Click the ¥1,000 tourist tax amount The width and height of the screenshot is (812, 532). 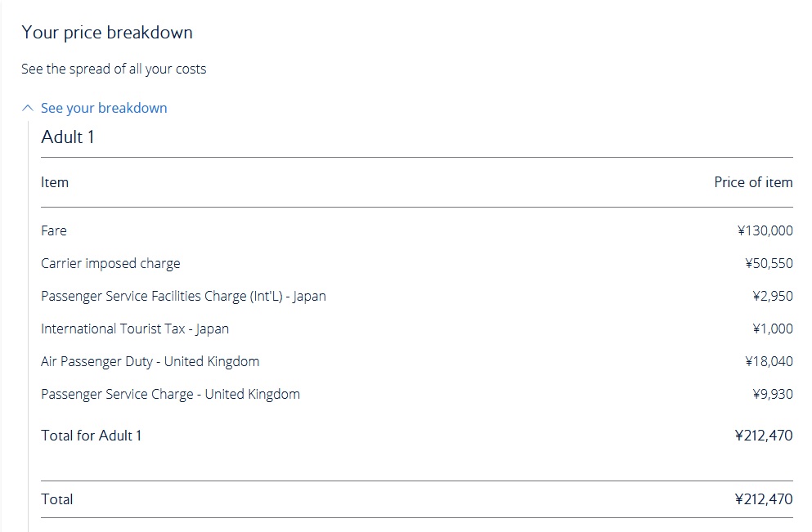click(x=773, y=329)
